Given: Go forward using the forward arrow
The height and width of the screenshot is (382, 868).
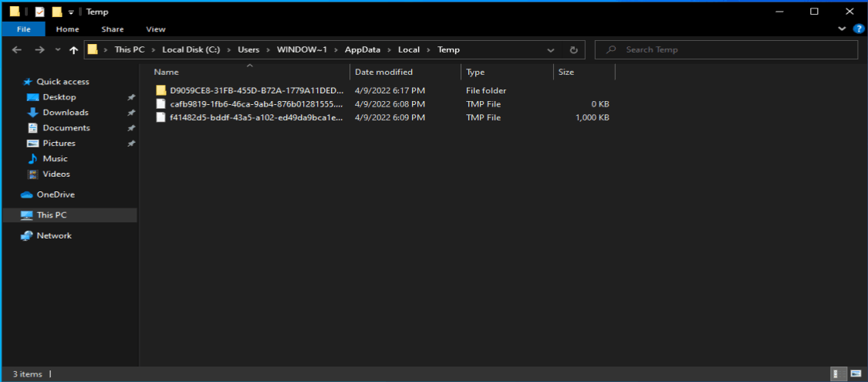Looking at the screenshot, I should click(39, 50).
